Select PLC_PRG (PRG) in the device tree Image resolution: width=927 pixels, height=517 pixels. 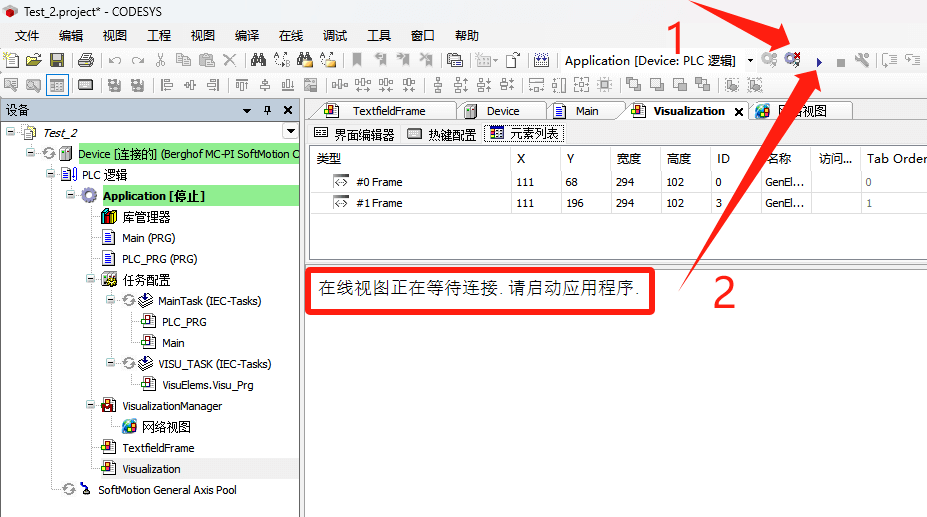pos(159,259)
